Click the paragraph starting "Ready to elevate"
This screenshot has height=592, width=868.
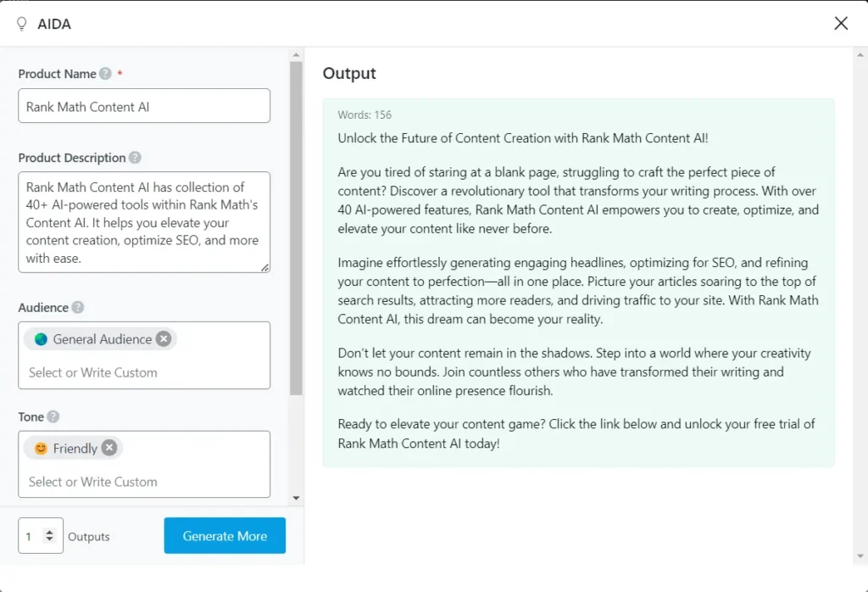576,433
